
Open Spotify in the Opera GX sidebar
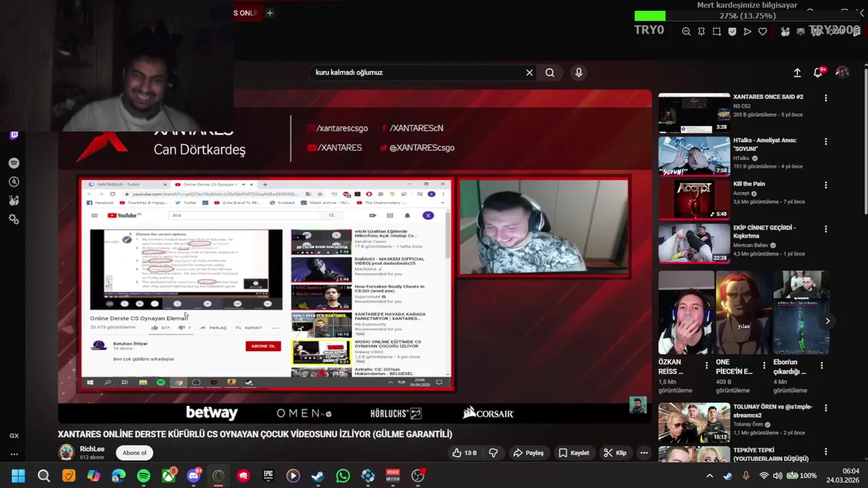click(x=14, y=163)
